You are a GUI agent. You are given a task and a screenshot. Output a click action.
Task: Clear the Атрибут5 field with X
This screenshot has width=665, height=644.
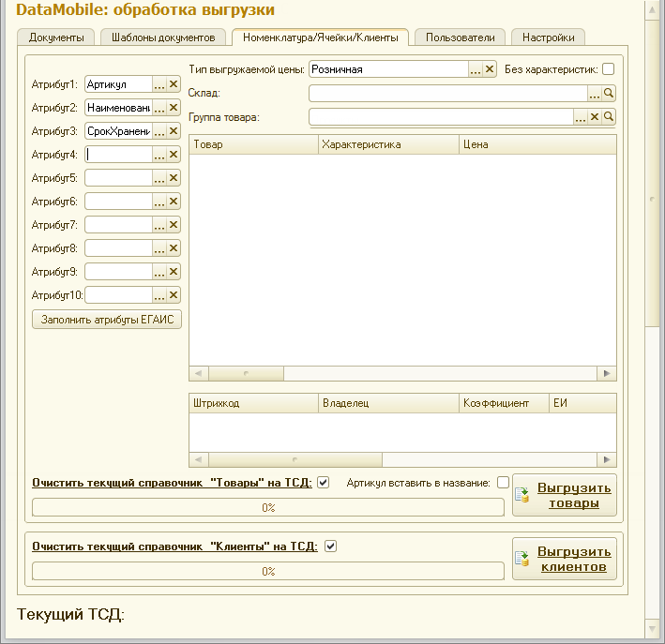(174, 178)
